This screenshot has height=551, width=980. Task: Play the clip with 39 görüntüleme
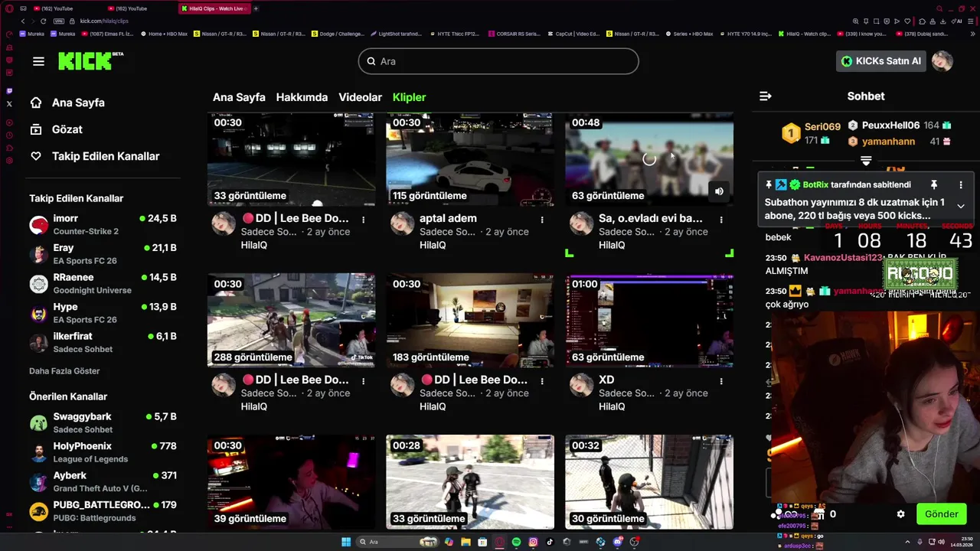pyautogui.click(x=291, y=482)
